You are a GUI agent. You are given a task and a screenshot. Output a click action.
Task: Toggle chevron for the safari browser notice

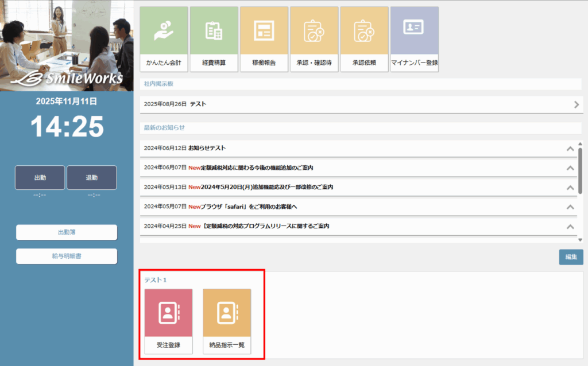coord(570,207)
